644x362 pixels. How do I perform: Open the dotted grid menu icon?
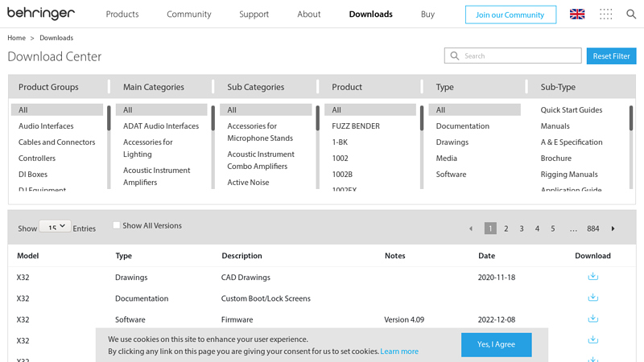(606, 14)
